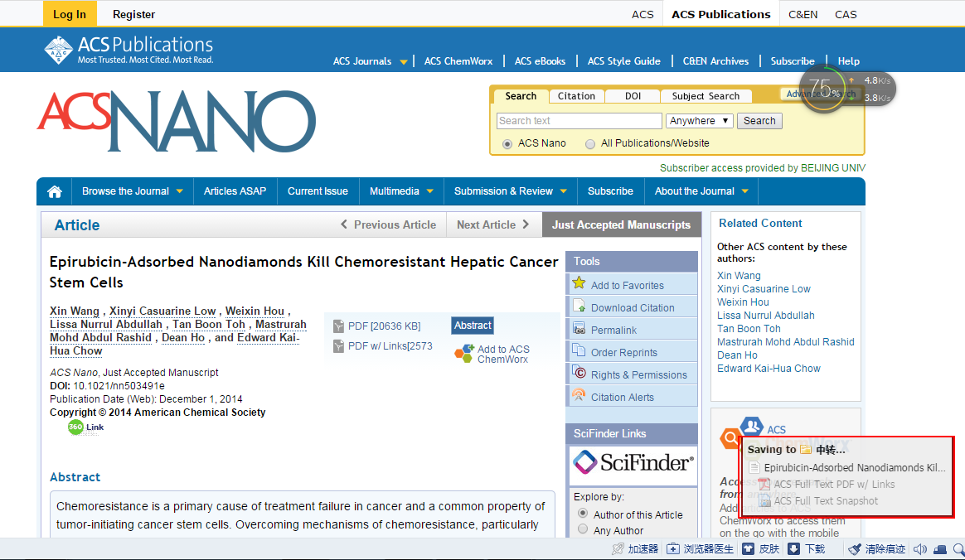Click the 加速器 rocket icon in status bar
The height and width of the screenshot is (560, 965).
[618, 549]
